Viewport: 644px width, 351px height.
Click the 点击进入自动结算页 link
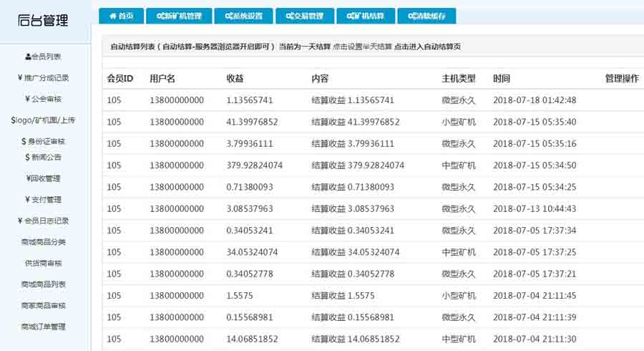[x=427, y=47]
